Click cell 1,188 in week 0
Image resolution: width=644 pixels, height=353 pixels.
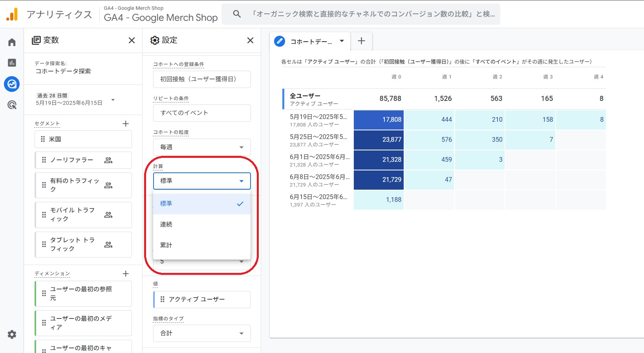pyautogui.click(x=379, y=200)
